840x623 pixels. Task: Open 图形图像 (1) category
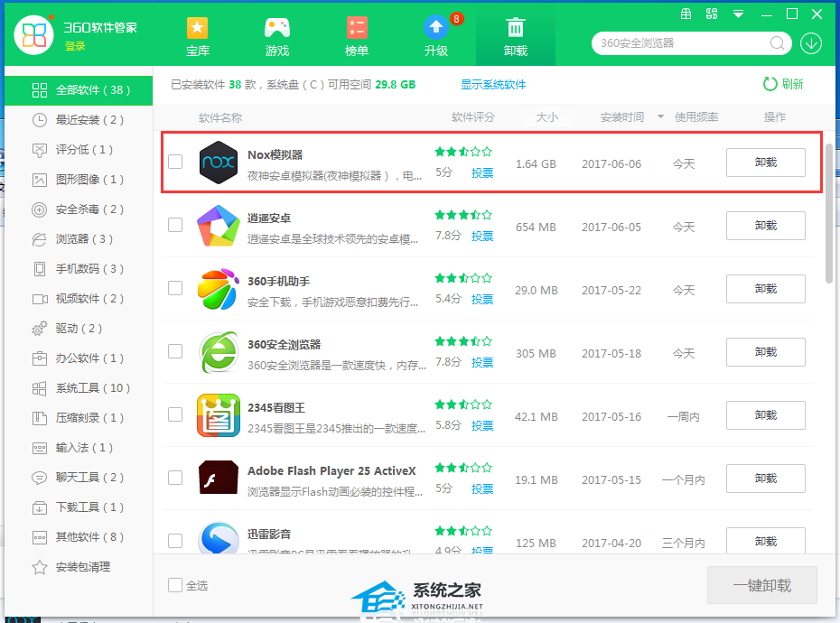click(79, 180)
